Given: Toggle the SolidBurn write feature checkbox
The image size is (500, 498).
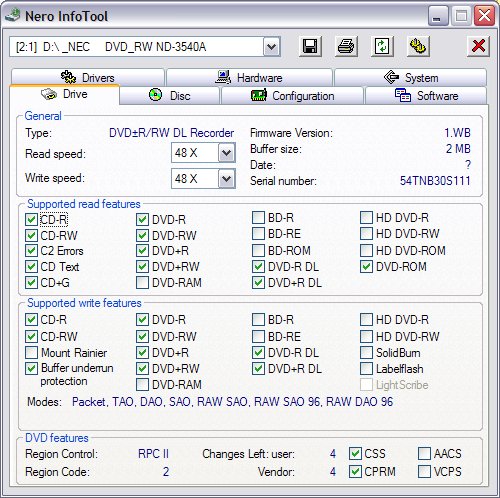Looking at the screenshot, I should (x=366, y=353).
